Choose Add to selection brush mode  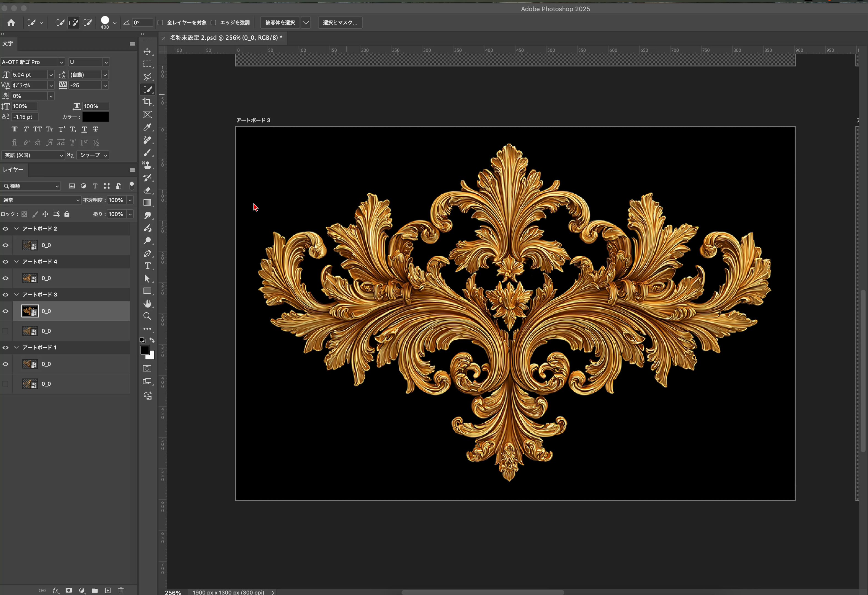74,22
